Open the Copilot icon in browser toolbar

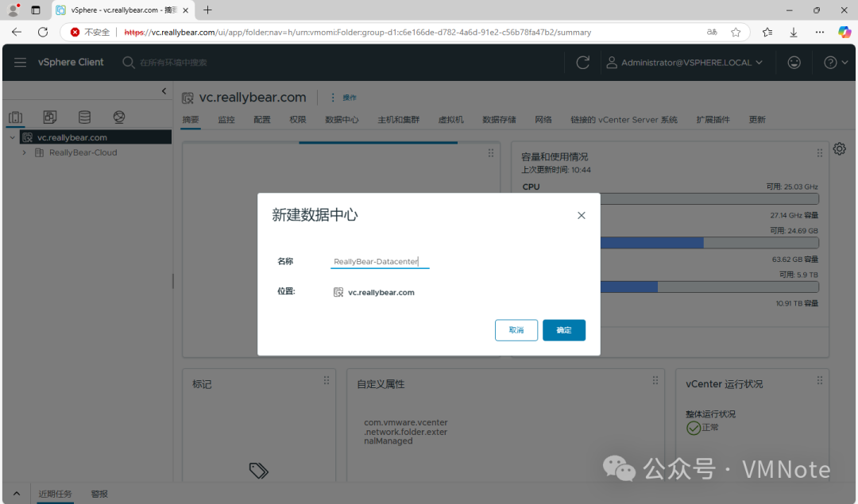coord(844,33)
